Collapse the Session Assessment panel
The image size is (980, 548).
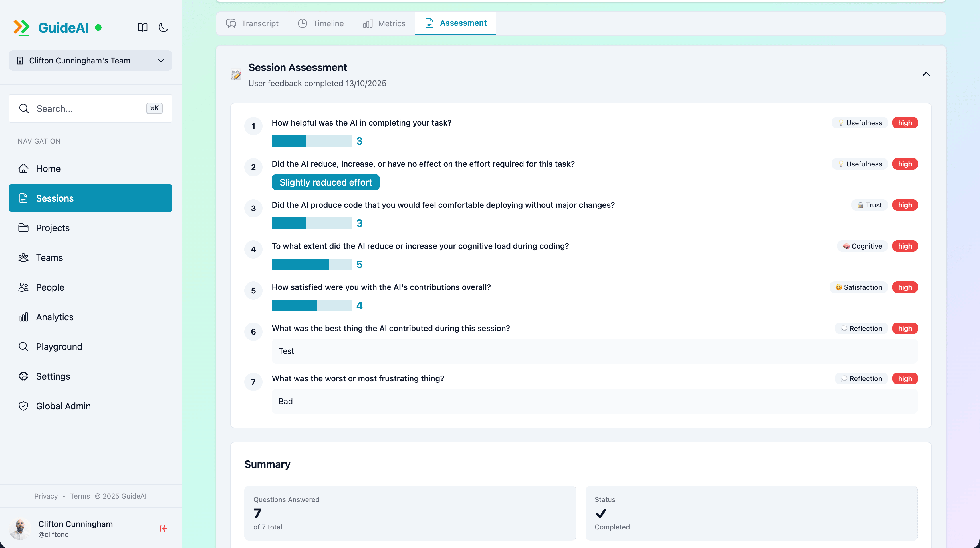(x=926, y=74)
